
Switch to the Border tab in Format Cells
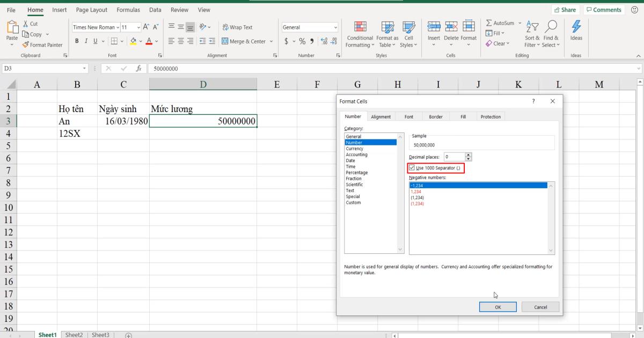(435, 116)
